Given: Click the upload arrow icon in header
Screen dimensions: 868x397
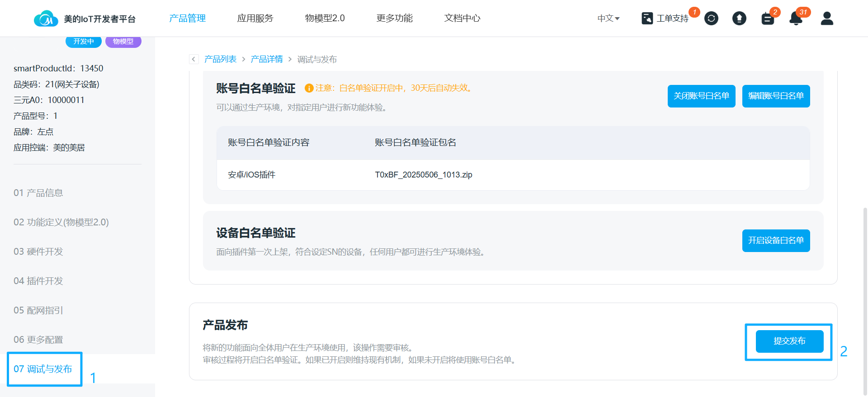Looking at the screenshot, I should click(x=739, y=19).
